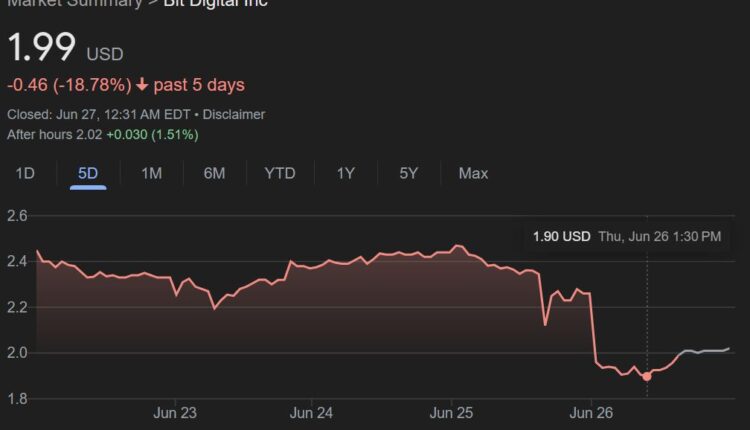Show the 1M price chart
Screen dimensions: 750x430
point(151,173)
